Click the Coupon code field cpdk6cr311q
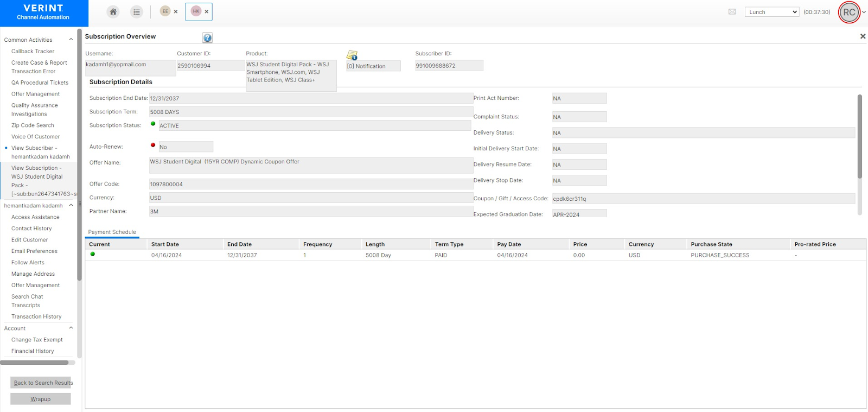Viewport: 868px width, 412px height. point(704,199)
